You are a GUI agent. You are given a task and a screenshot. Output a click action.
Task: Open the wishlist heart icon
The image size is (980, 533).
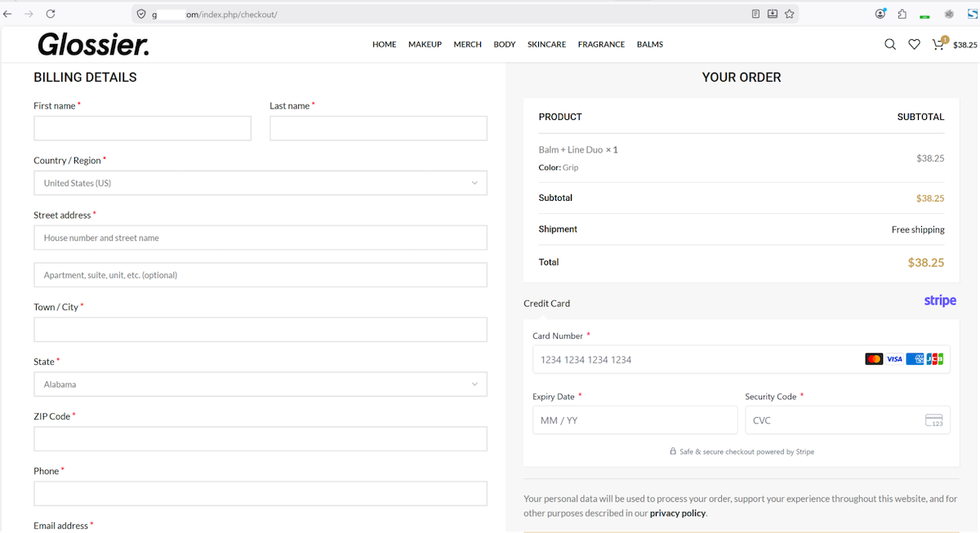(914, 44)
